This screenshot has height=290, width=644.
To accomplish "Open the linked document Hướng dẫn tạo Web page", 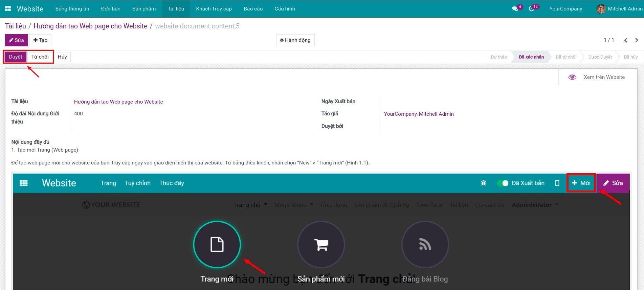I will pos(118,102).
